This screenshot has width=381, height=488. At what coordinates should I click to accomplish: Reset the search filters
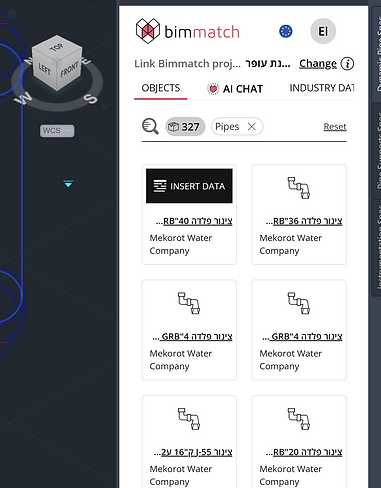[335, 127]
